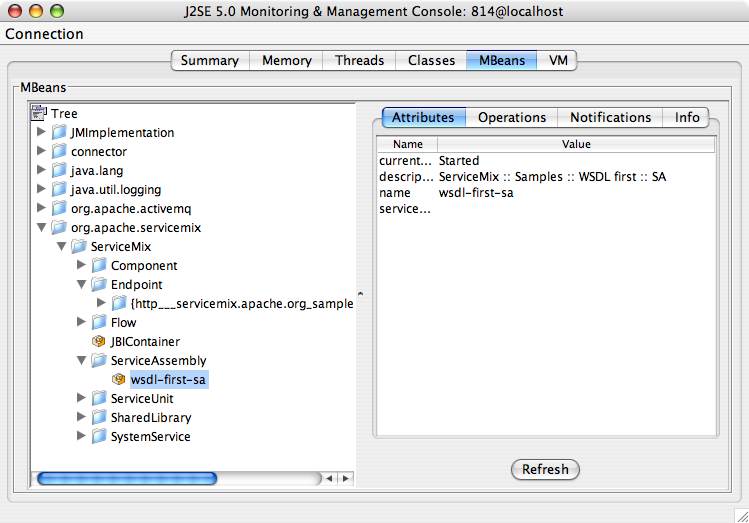Click the scroll left arrow under tree
Image resolution: width=749 pixels, height=523 pixels.
click(329, 478)
